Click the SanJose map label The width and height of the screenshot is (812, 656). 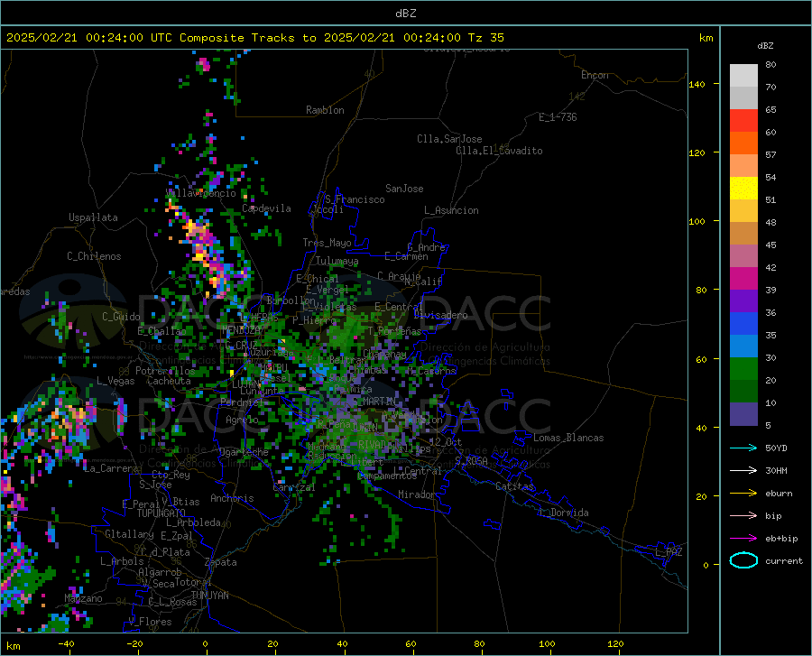click(x=404, y=189)
